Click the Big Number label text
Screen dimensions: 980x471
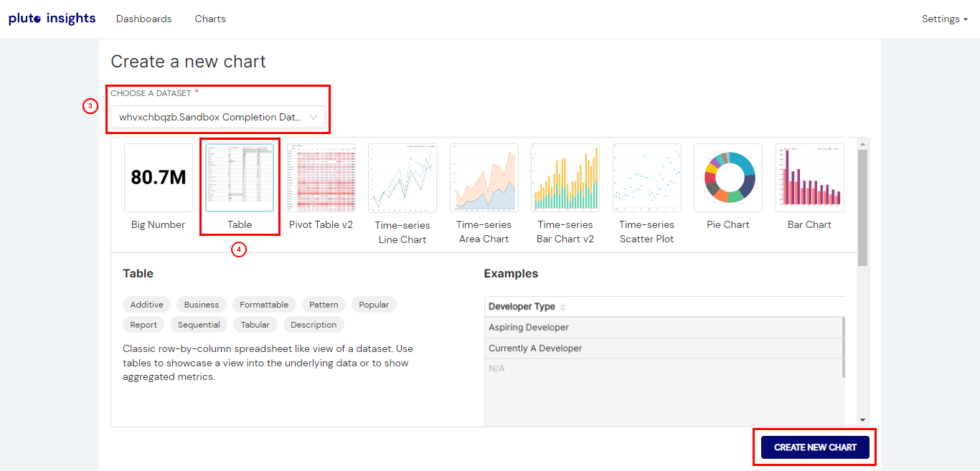tap(158, 224)
